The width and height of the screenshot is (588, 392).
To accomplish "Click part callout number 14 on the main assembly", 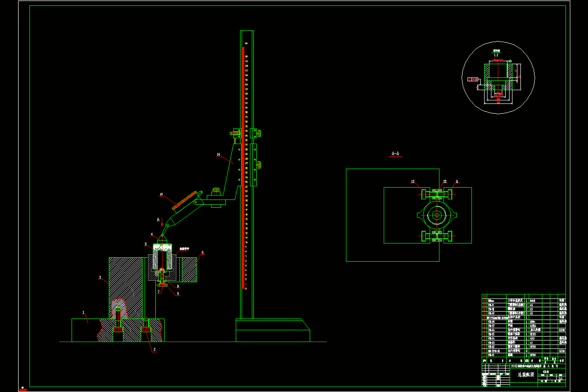I will (219, 155).
